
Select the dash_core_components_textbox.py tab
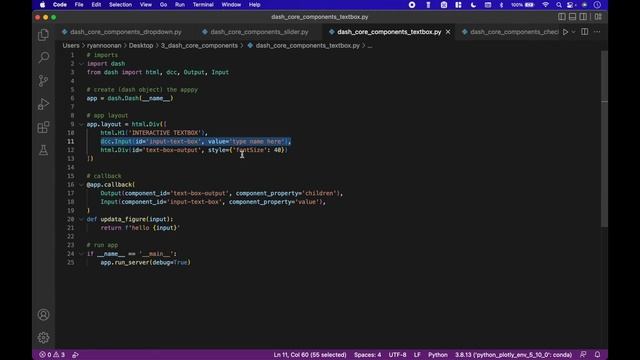pyautogui.click(x=389, y=32)
